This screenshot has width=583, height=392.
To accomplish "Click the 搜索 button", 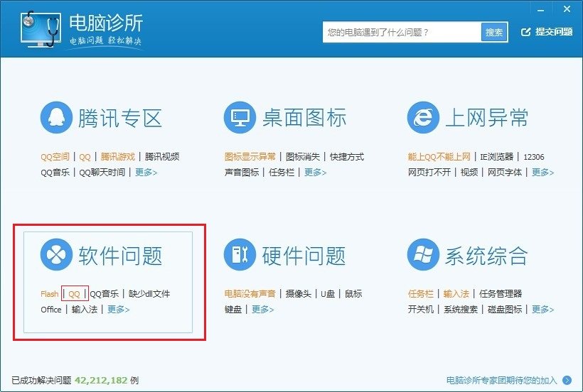I will pos(494,32).
